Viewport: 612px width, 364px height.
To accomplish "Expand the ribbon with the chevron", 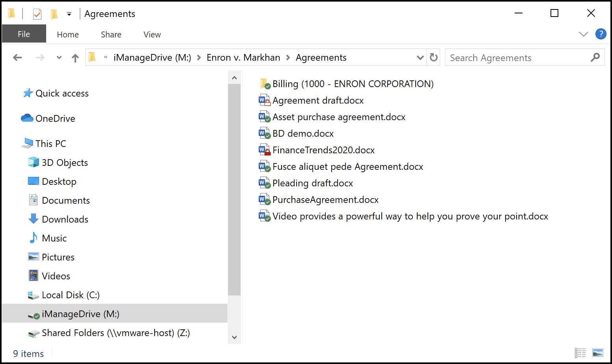I will [x=583, y=34].
